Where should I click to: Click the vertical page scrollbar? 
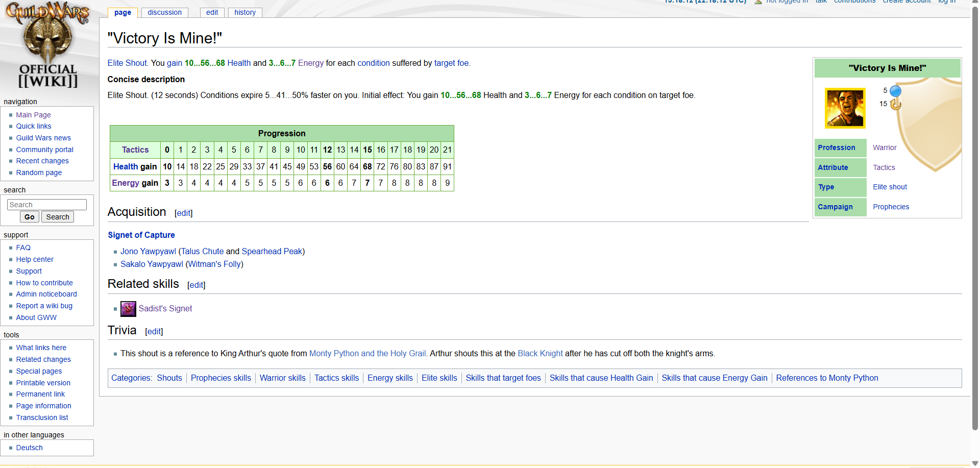[975, 219]
